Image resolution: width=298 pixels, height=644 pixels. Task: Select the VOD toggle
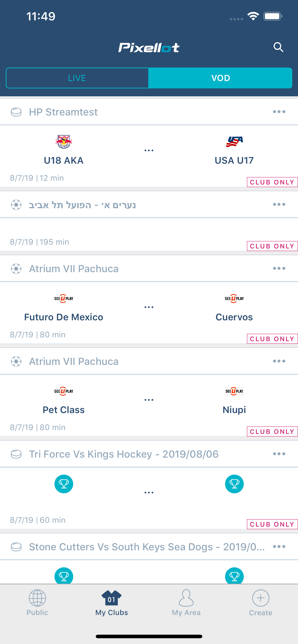220,78
